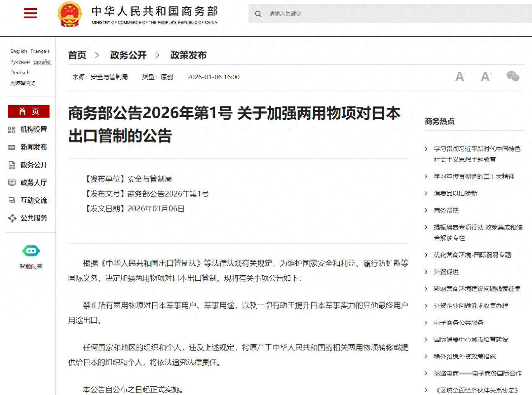Image resolution: width=532 pixels, height=395 pixels.
Task: Switch to Deutsch language
Action: (x=20, y=73)
